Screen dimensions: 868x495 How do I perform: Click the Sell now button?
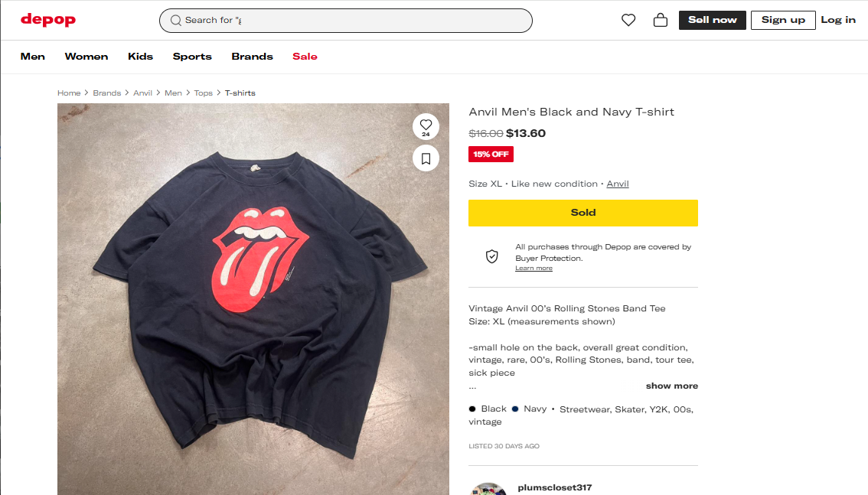tap(712, 20)
